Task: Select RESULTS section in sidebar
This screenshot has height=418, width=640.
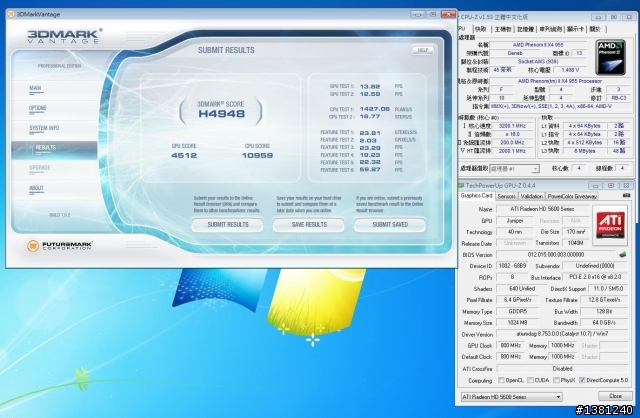Action: click(54, 150)
